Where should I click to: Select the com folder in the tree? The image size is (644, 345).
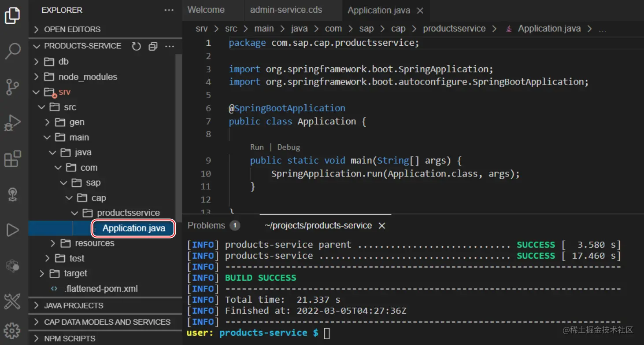click(x=89, y=168)
